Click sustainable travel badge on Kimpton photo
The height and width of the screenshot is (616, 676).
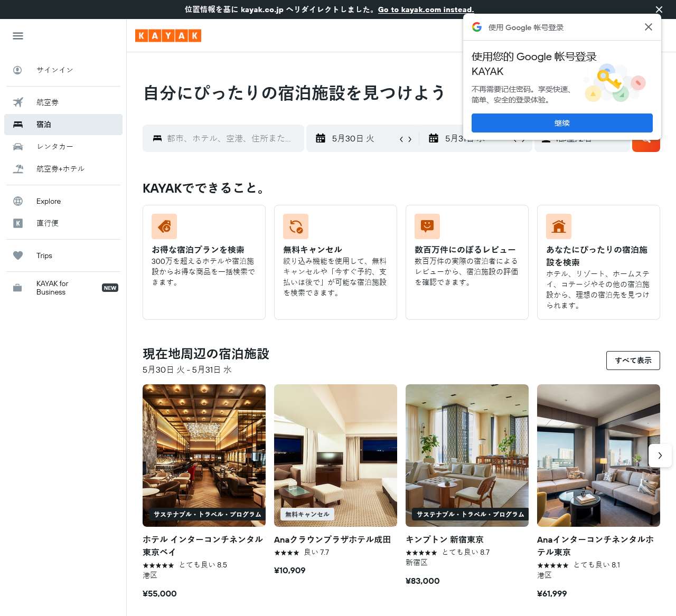pyautogui.click(x=470, y=514)
